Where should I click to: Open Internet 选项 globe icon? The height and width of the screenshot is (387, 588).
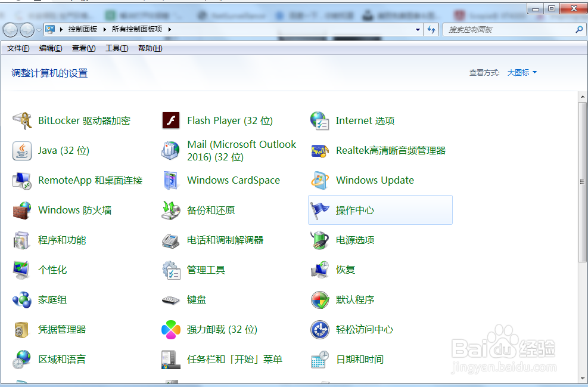(x=319, y=120)
